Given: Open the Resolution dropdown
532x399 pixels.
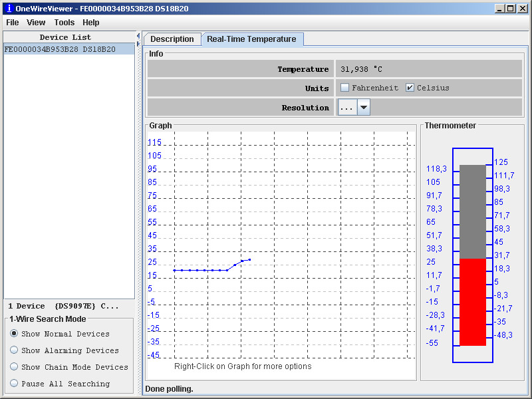Looking at the screenshot, I should [x=362, y=106].
